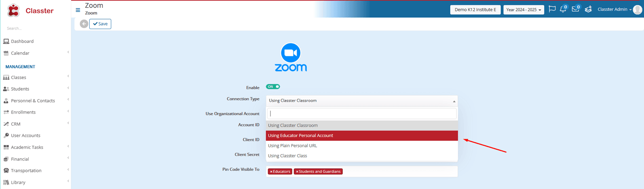Expand the Academic Tasks chevron
This screenshot has height=189, width=644.
click(68, 146)
